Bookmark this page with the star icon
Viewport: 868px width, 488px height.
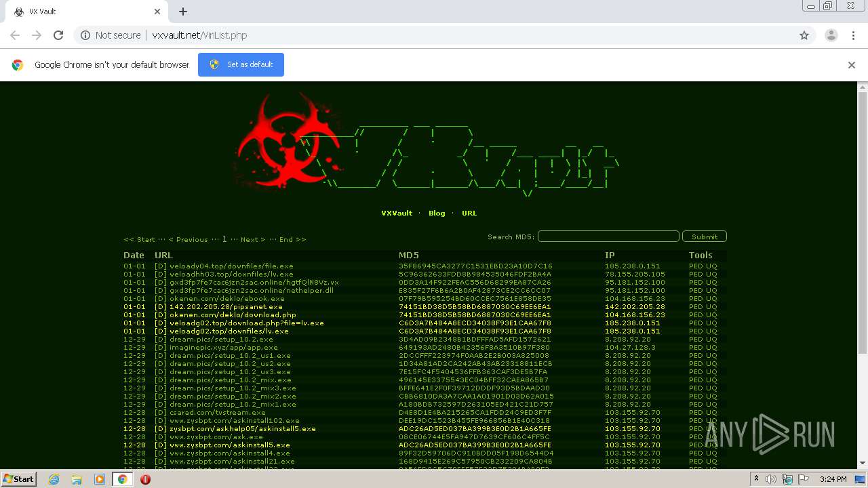[804, 35]
